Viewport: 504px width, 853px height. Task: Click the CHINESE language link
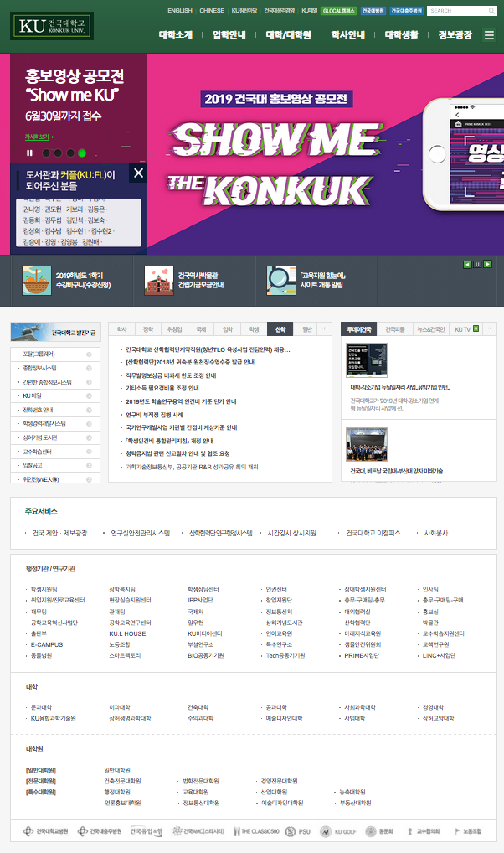212,11
